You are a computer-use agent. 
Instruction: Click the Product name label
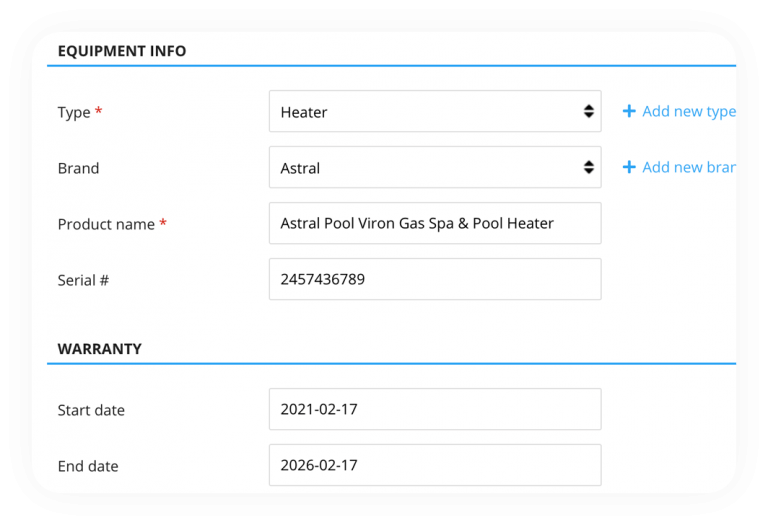106,225
